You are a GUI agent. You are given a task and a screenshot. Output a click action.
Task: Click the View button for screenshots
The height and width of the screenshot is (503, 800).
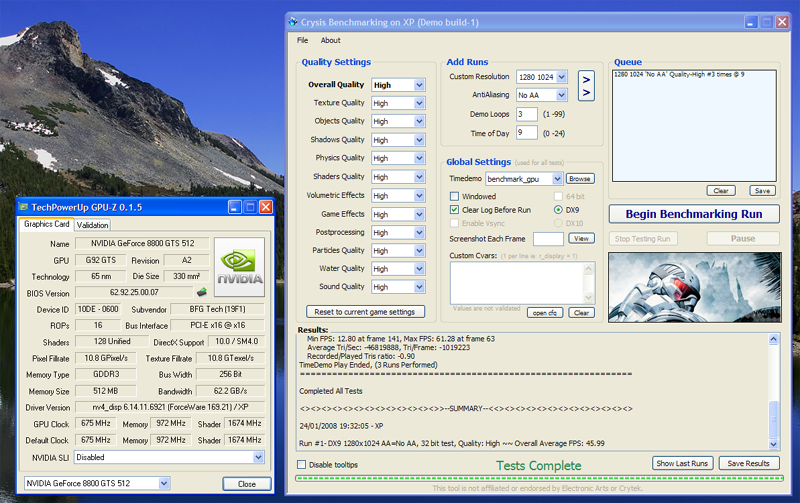pyautogui.click(x=581, y=238)
